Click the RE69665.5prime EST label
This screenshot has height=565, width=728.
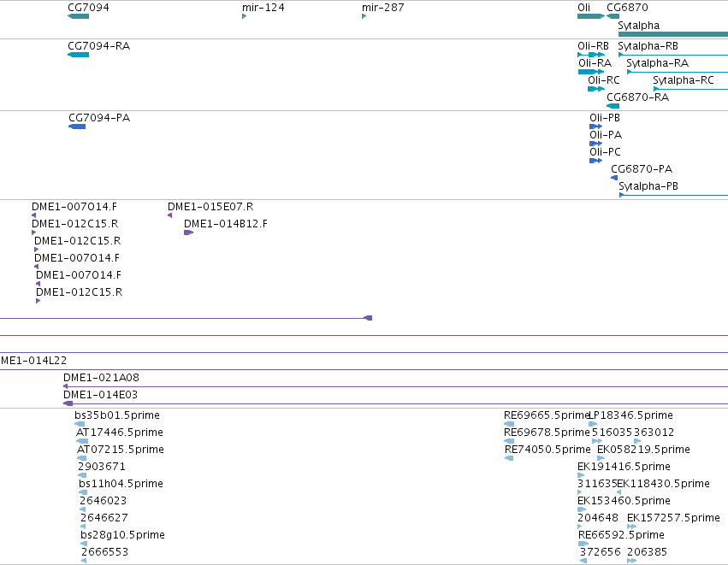(x=546, y=415)
